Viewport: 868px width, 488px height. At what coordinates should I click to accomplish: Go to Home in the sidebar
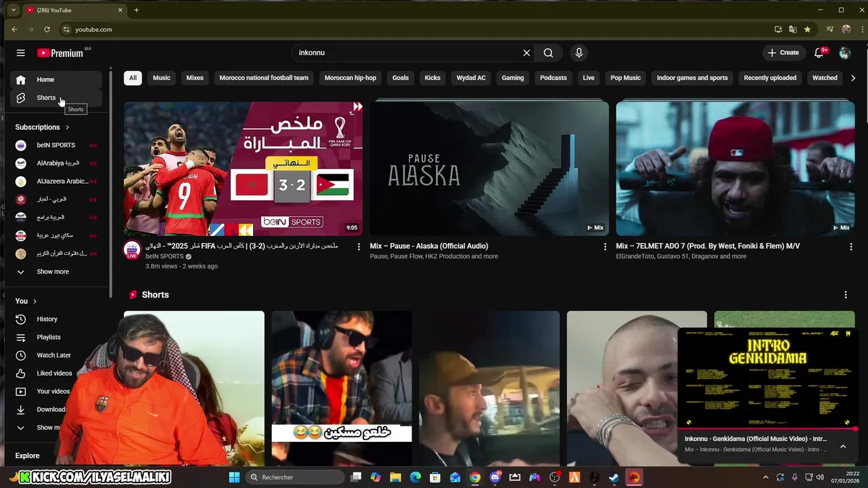point(56,80)
